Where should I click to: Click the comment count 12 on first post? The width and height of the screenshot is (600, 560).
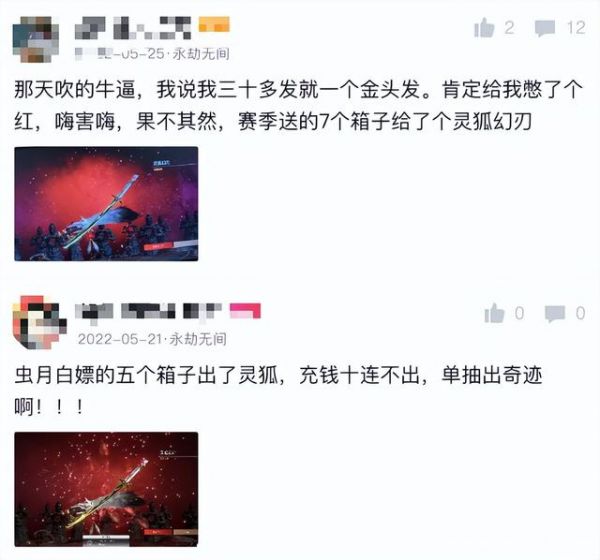[576, 28]
